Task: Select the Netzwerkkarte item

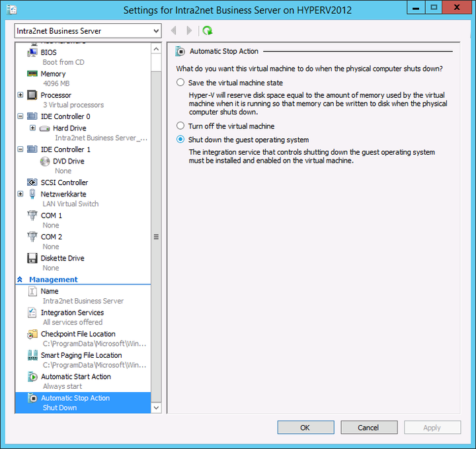Action: (x=63, y=194)
